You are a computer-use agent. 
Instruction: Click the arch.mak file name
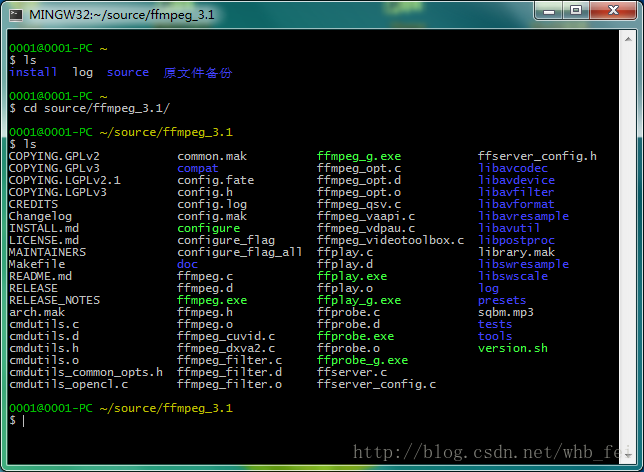[x=37, y=312]
